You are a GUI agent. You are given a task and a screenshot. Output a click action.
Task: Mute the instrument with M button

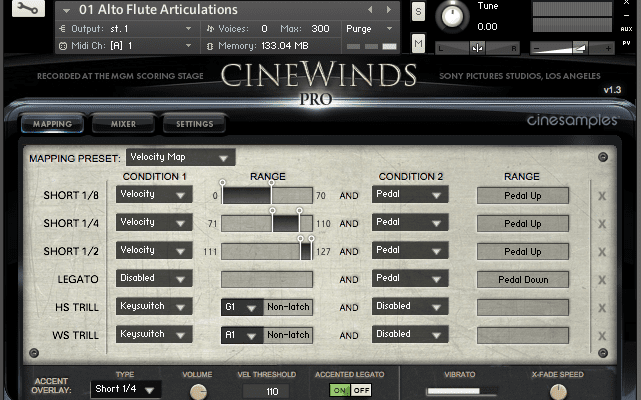point(418,42)
